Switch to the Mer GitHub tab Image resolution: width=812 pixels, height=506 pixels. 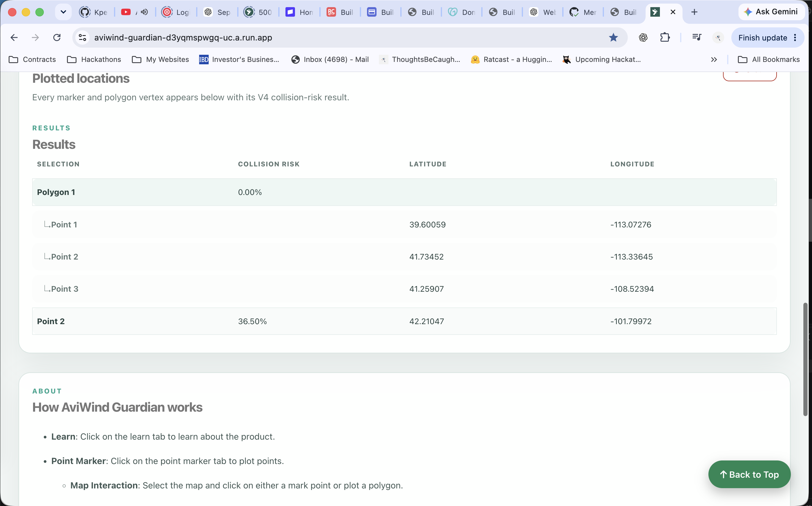[583, 13]
